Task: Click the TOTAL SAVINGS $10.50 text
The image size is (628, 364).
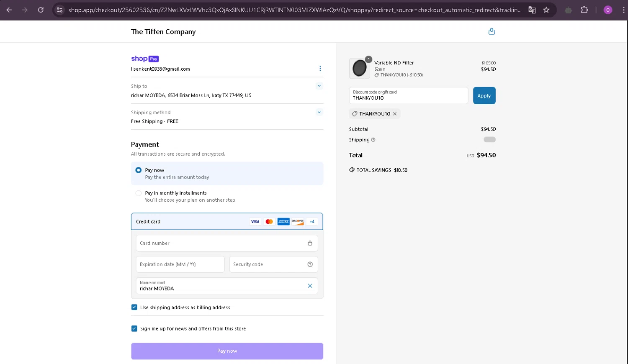Action: [382, 170]
